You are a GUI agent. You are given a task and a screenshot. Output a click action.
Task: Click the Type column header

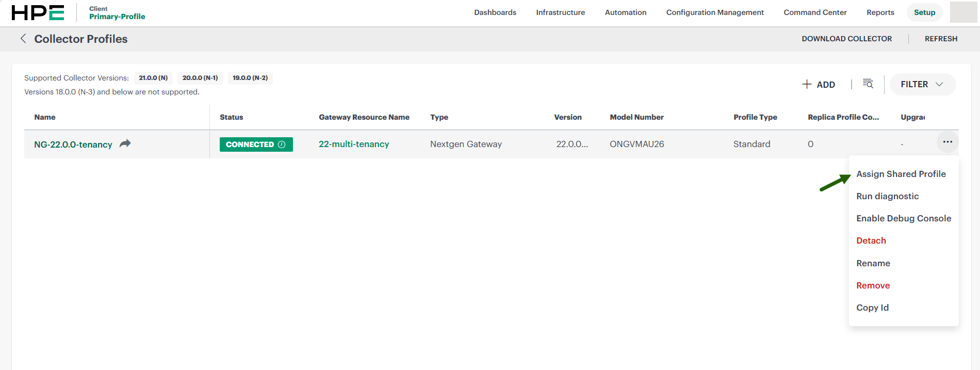(x=439, y=117)
